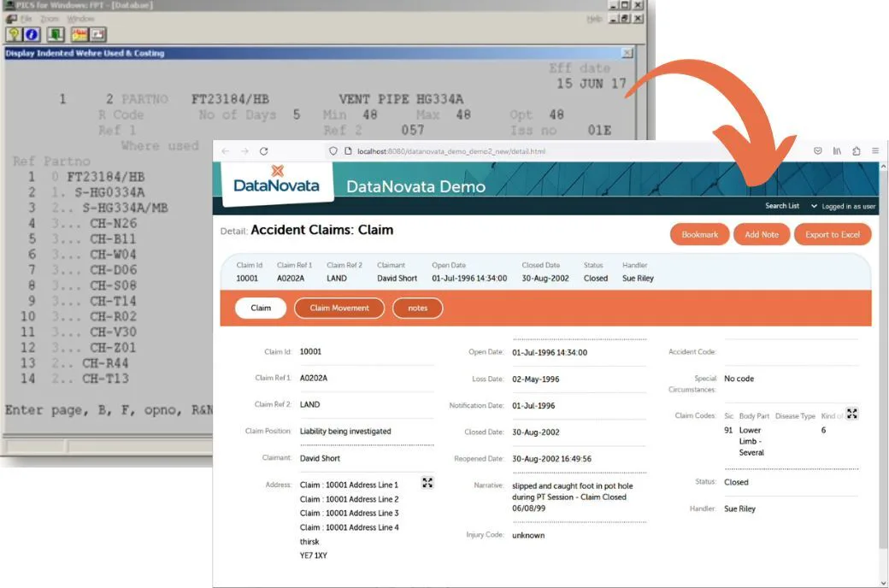The height and width of the screenshot is (588, 889).
Task: Click scrollbar up arrow of web page
Action: point(883,167)
